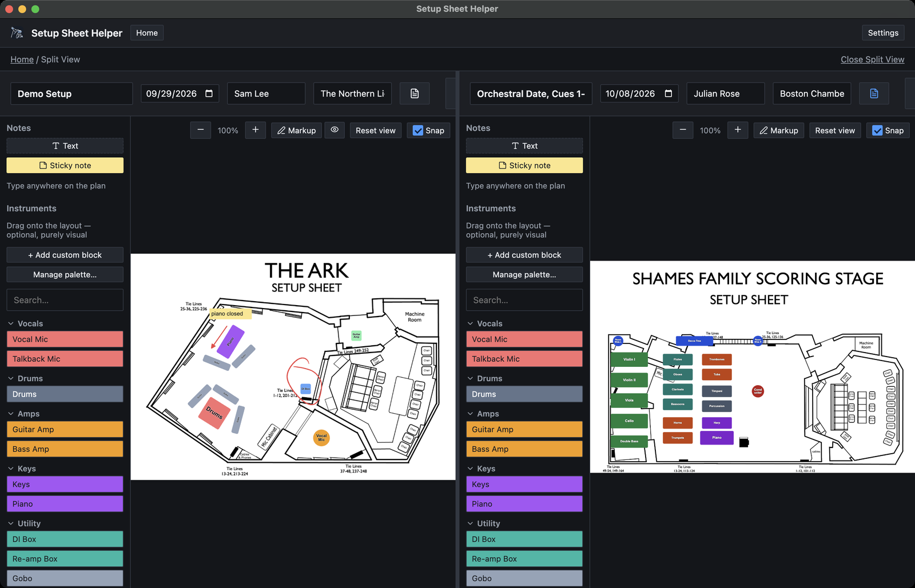Activate Markup pencil in the right pane
Screen dimensions: 915x588
pyautogui.click(x=779, y=130)
